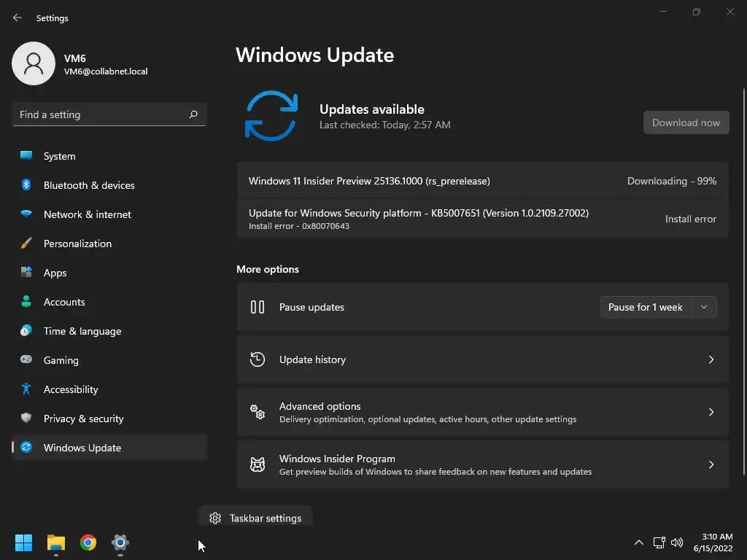Select System in the sidebar
Viewport: 747px width, 560px height.
pos(109,156)
